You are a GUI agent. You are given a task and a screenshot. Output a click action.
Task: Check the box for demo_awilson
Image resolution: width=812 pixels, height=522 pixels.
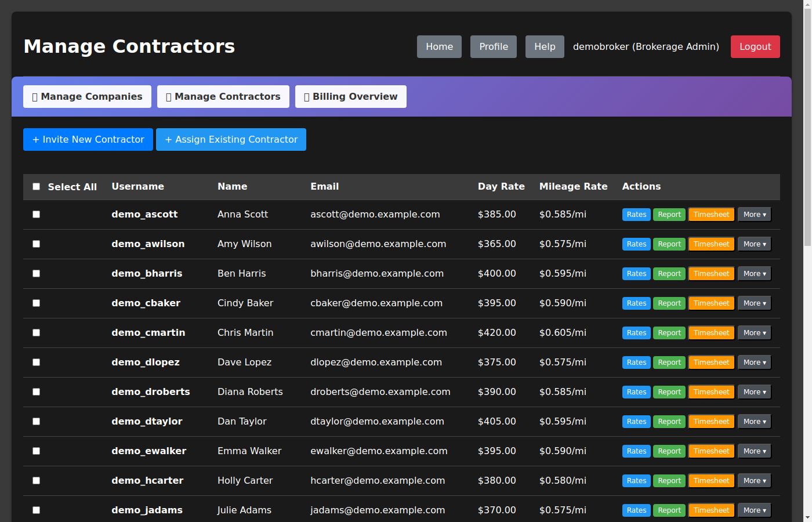coord(36,244)
